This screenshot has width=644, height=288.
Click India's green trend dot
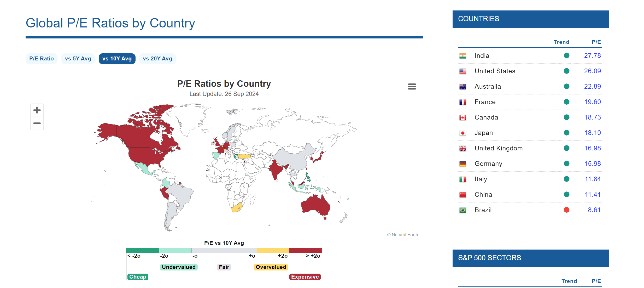point(566,55)
